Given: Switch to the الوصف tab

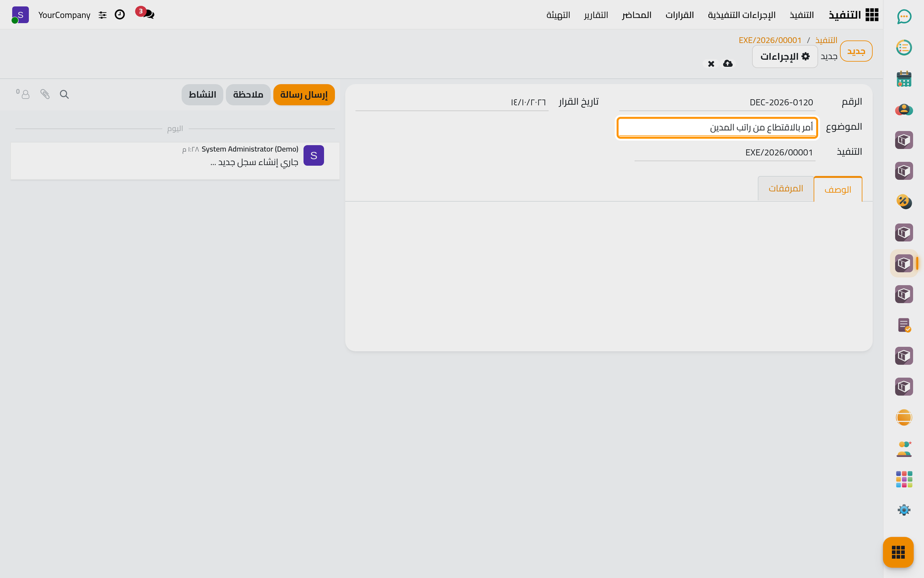Looking at the screenshot, I should (x=838, y=189).
